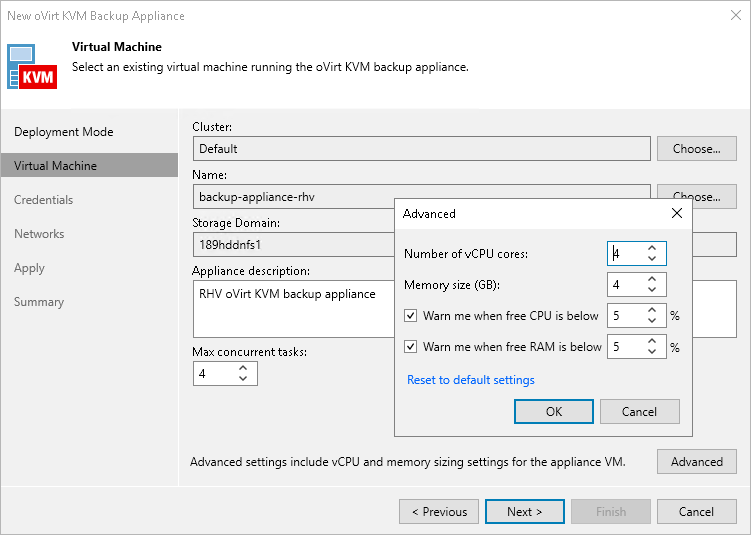The width and height of the screenshot is (751, 535).
Task: Increase number of vCPU cores
Action: (x=652, y=248)
